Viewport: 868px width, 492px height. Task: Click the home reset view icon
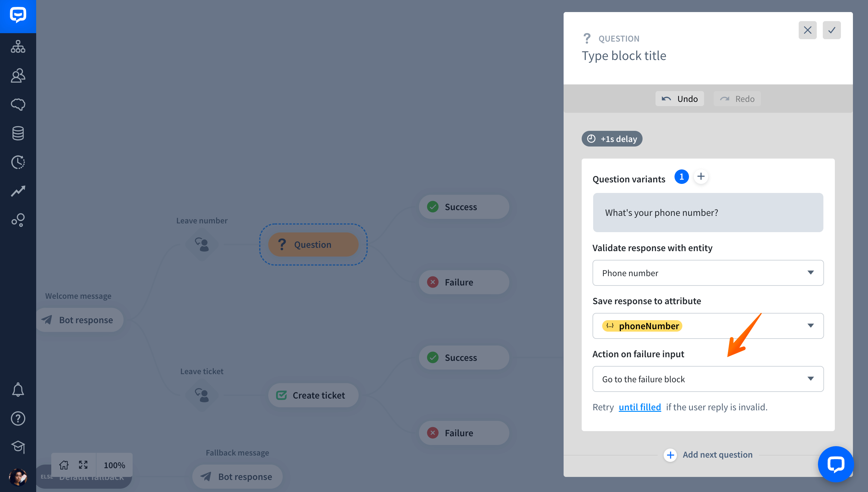[x=64, y=465]
